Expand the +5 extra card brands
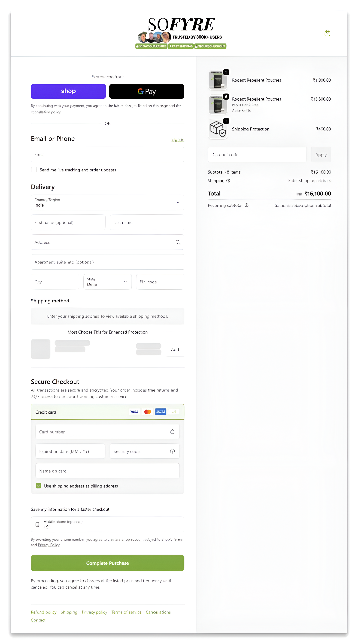 coord(174,412)
